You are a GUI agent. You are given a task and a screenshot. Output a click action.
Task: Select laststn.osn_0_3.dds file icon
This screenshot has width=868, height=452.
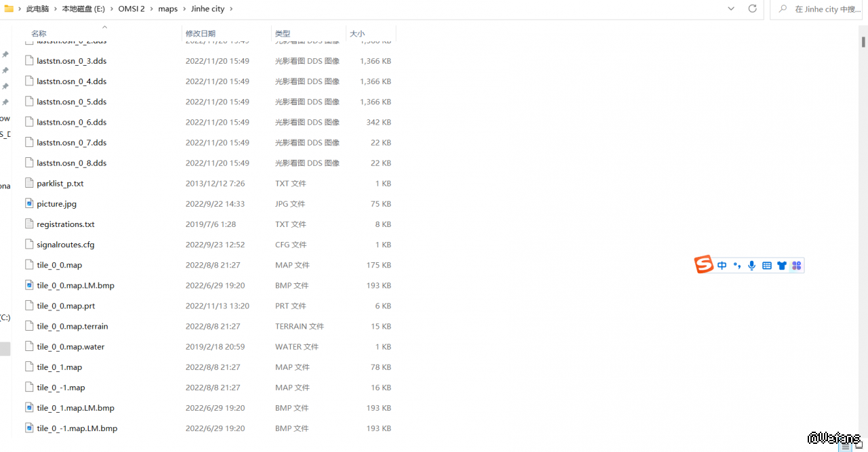pyautogui.click(x=29, y=60)
